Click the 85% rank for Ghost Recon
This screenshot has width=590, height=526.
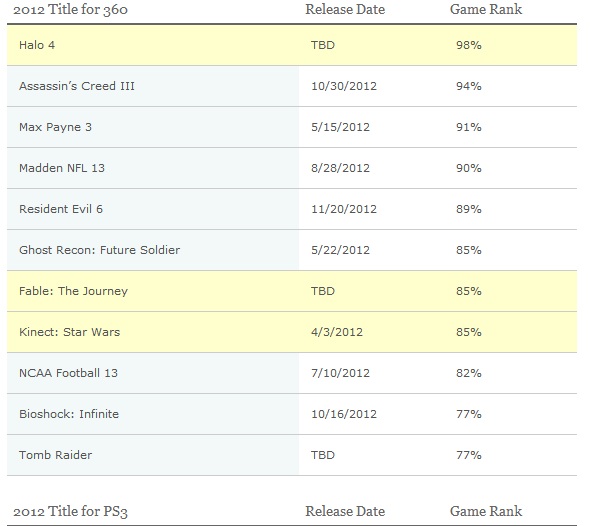point(468,250)
